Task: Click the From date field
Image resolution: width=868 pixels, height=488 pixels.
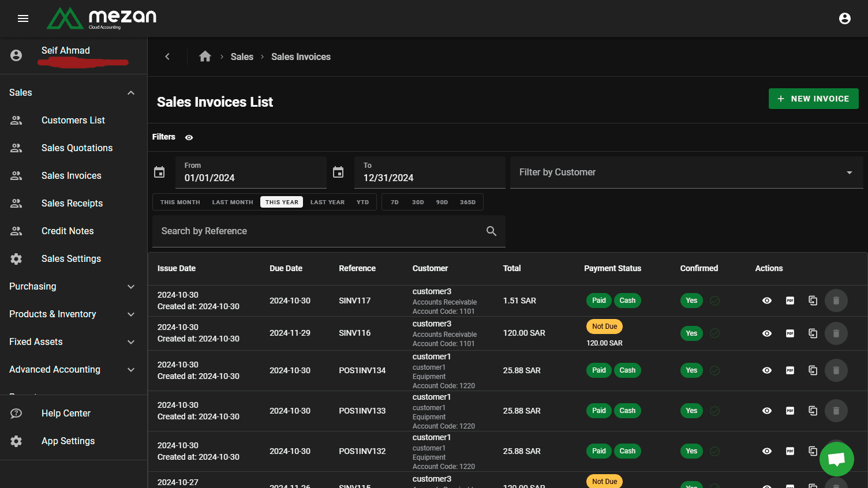Action: click(251, 172)
